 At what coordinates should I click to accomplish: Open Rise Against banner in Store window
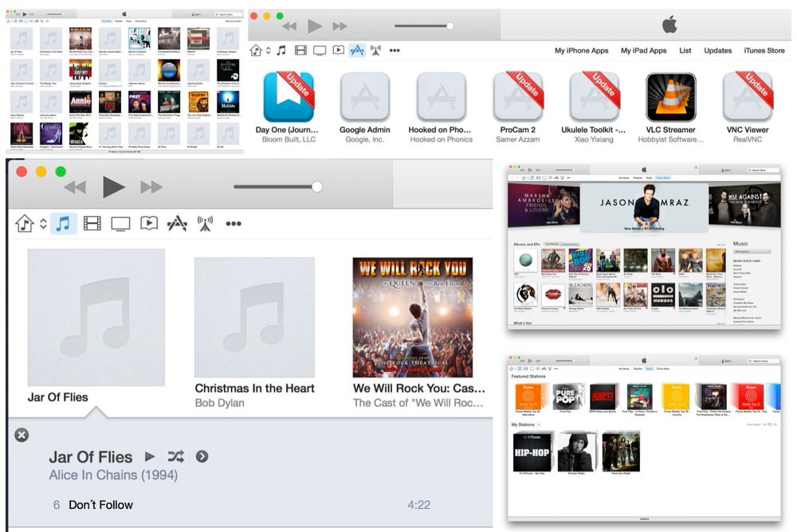point(744,205)
